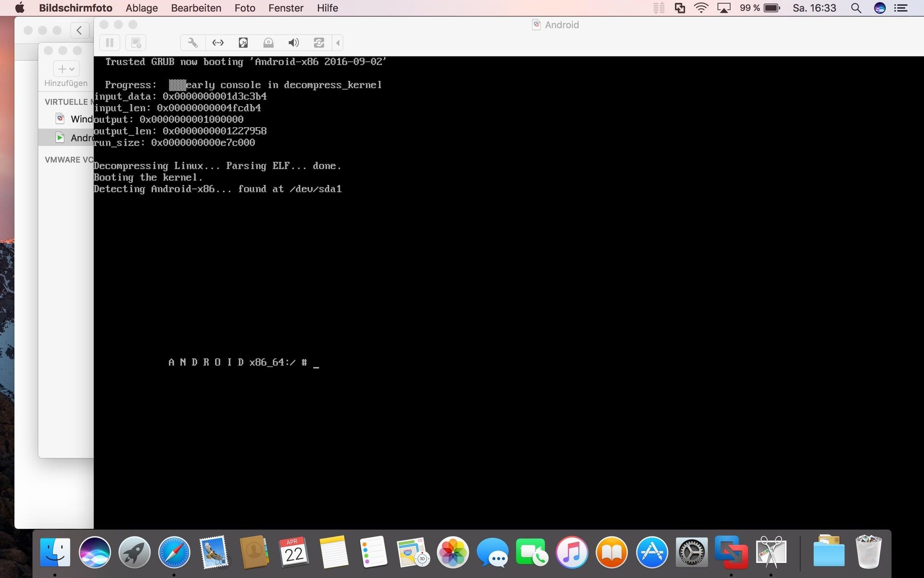Open the Bildschirmfoto app menu
The width and height of the screenshot is (924, 578).
pos(76,8)
